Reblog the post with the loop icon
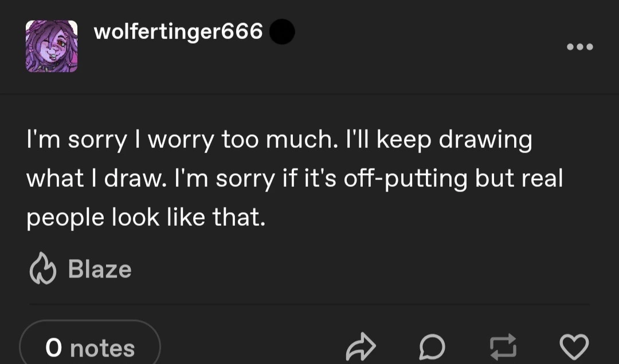Image resolution: width=619 pixels, height=364 pixels. coord(502,347)
